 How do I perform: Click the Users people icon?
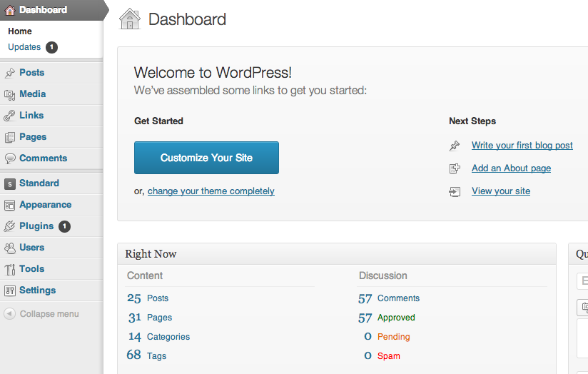[10, 248]
